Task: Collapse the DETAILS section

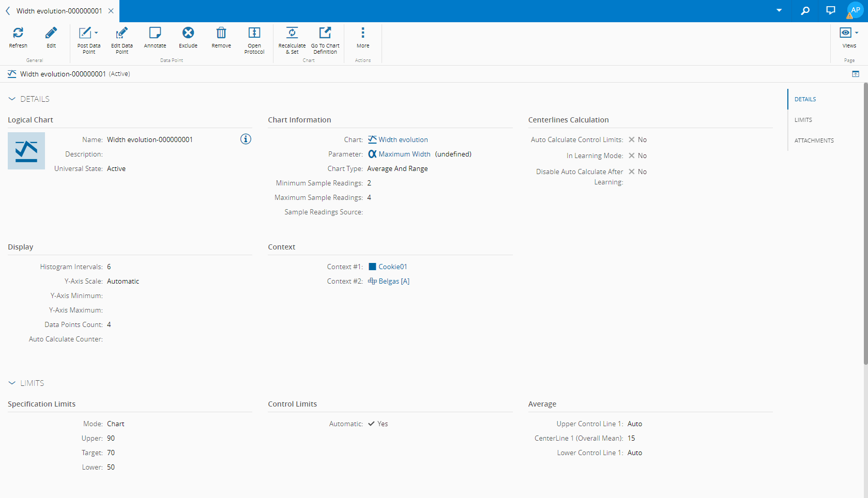Action: [12, 99]
